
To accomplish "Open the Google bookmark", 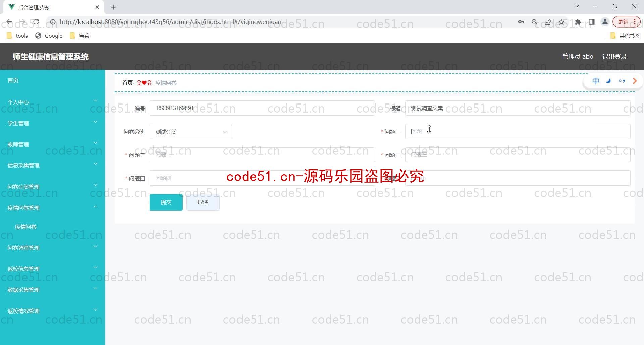I will point(49,36).
